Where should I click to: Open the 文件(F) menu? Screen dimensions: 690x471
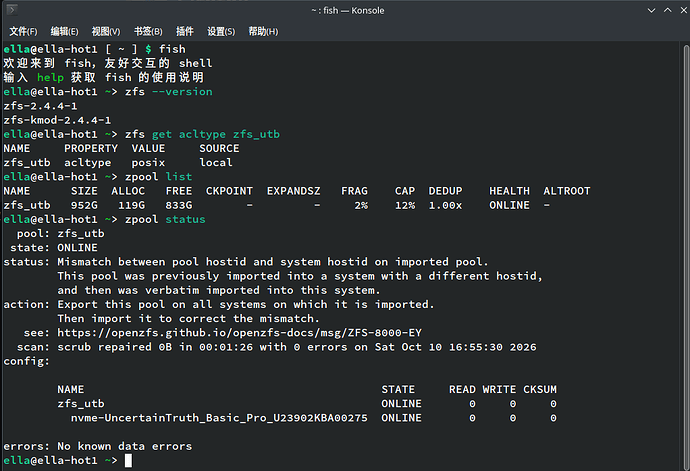23,31
